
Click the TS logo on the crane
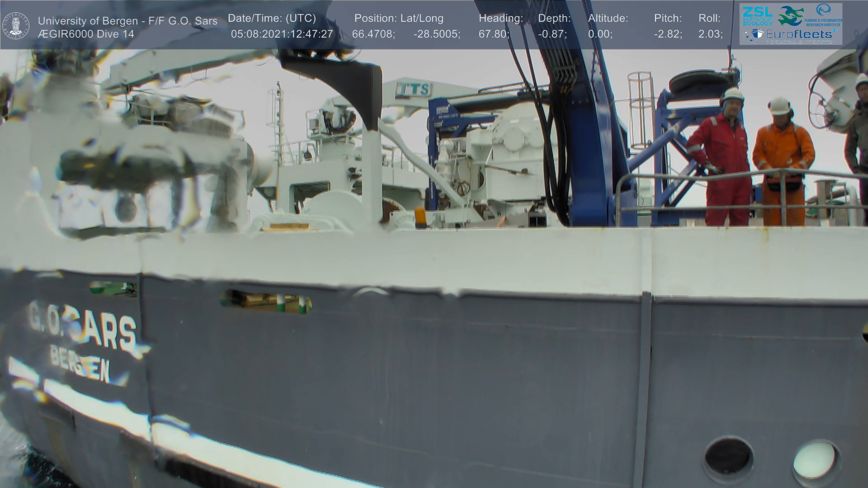413,89
